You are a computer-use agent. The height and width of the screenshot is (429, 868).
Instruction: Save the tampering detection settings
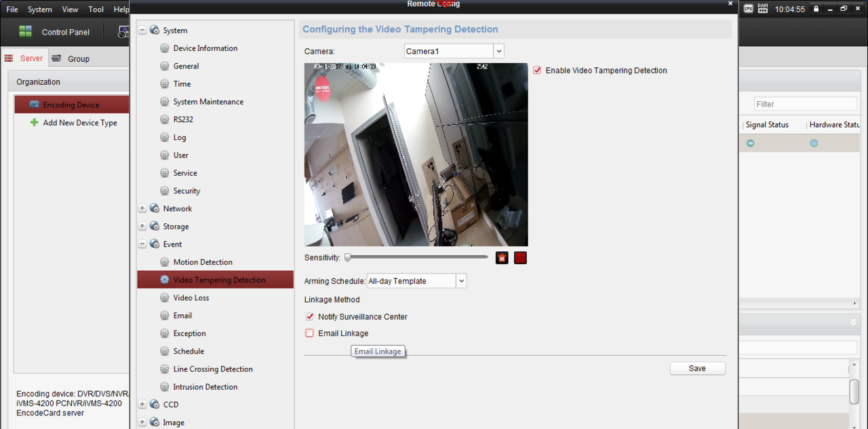697,369
